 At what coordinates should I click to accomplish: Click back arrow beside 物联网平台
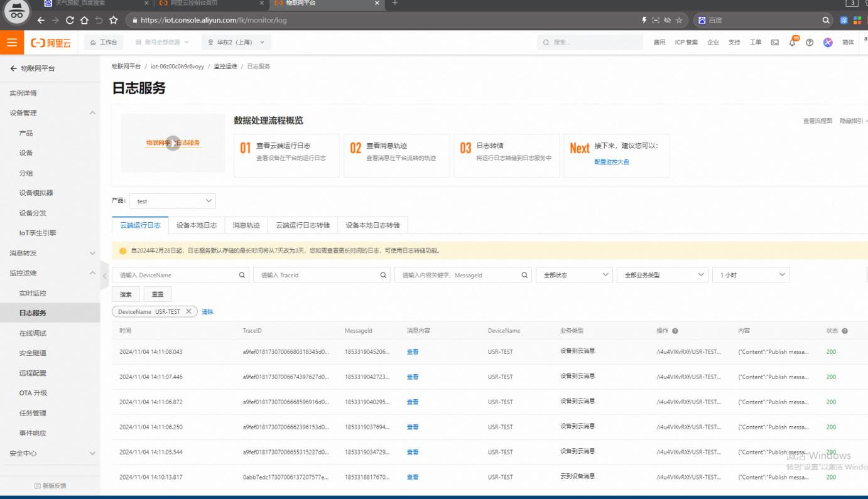pos(13,68)
